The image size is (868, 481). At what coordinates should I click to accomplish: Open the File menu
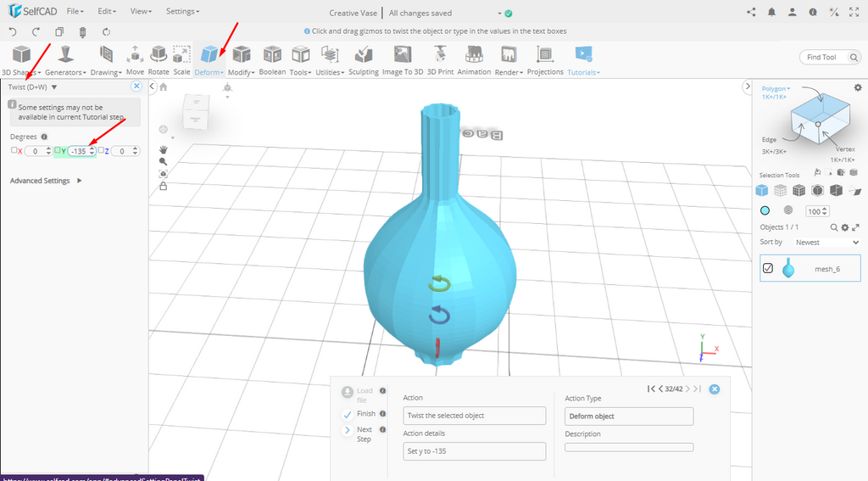(75, 11)
